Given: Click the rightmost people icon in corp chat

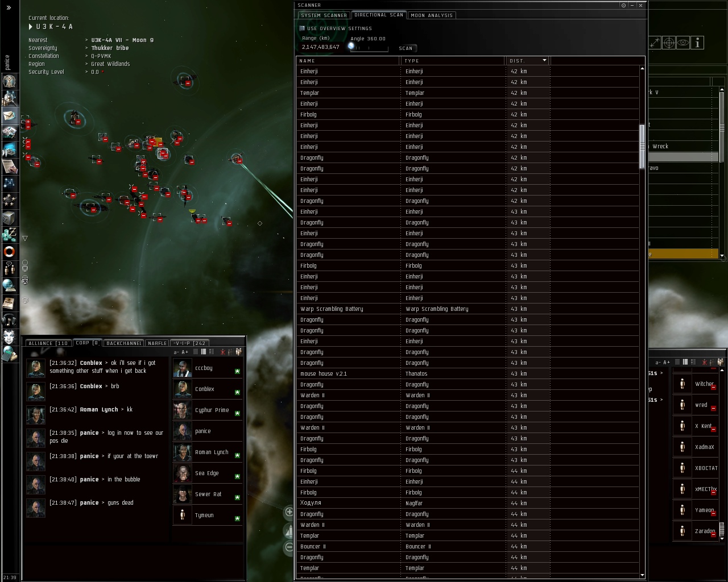Looking at the screenshot, I should 238,352.
